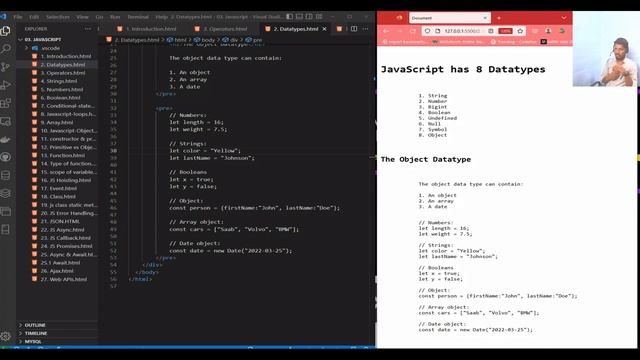Click Split Editor Right icon

[354, 29]
